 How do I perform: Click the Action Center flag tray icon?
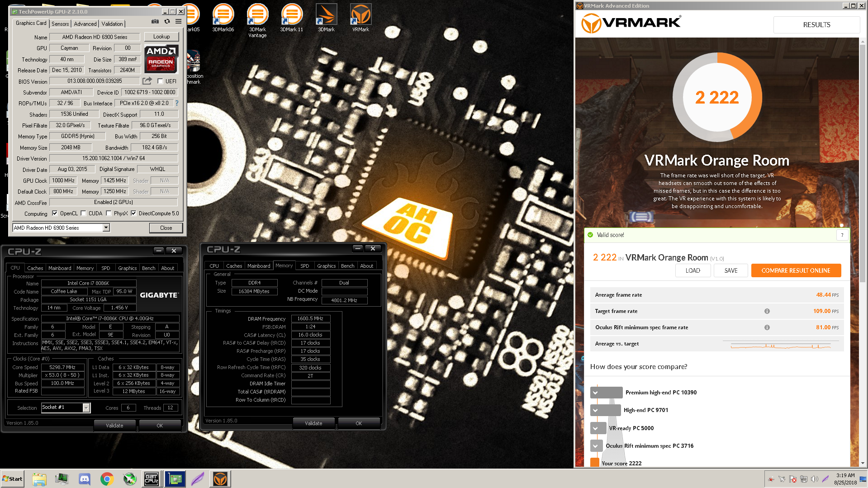tap(792, 479)
